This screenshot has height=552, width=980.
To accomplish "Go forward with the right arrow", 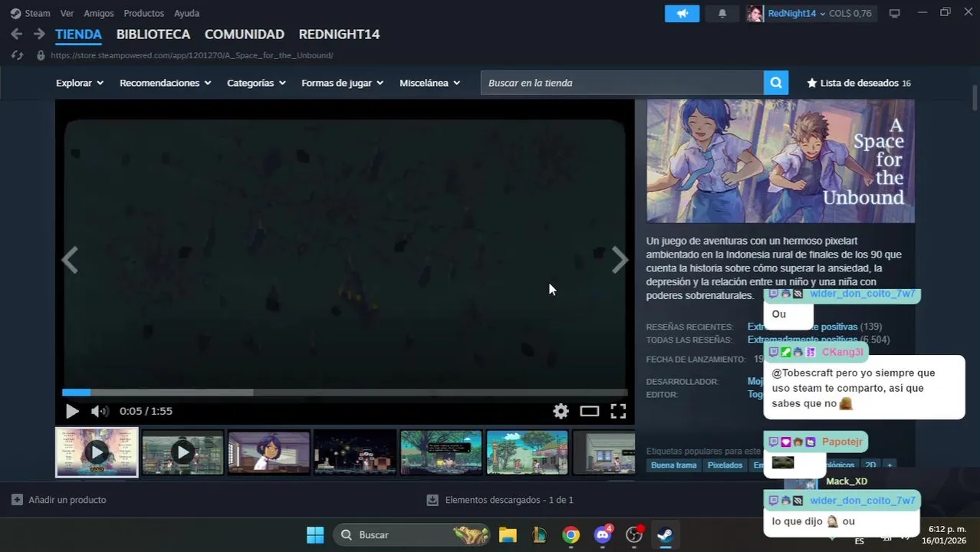I will click(x=39, y=34).
